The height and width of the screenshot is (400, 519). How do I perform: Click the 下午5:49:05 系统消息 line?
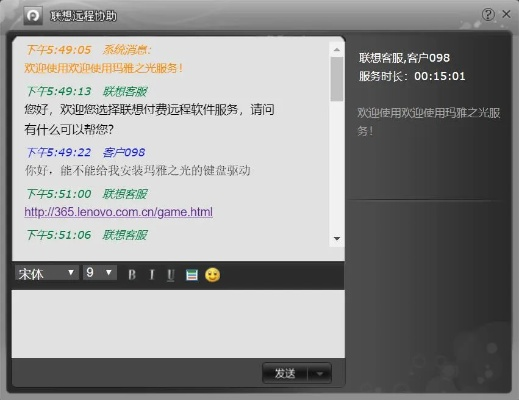click(x=89, y=50)
